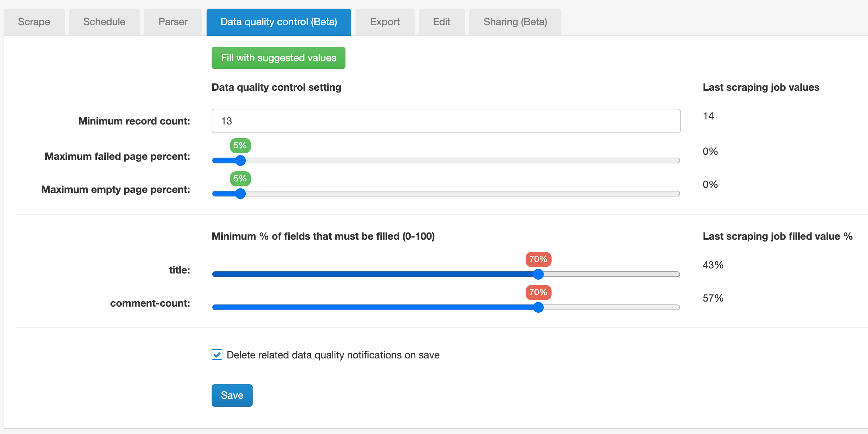
Task: Click the green 5% badge above empty page slider
Action: pyautogui.click(x=240, y=178)
